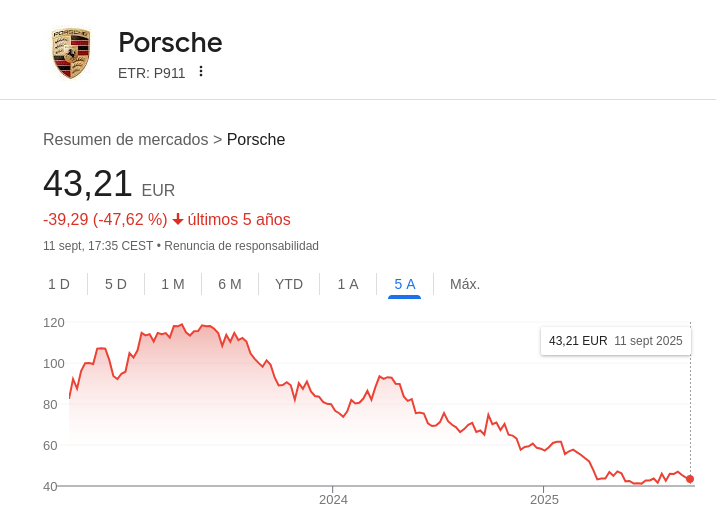Click the red endpoint dot on chart
This screenshot has height=517, width=716.
coord(690,479)
